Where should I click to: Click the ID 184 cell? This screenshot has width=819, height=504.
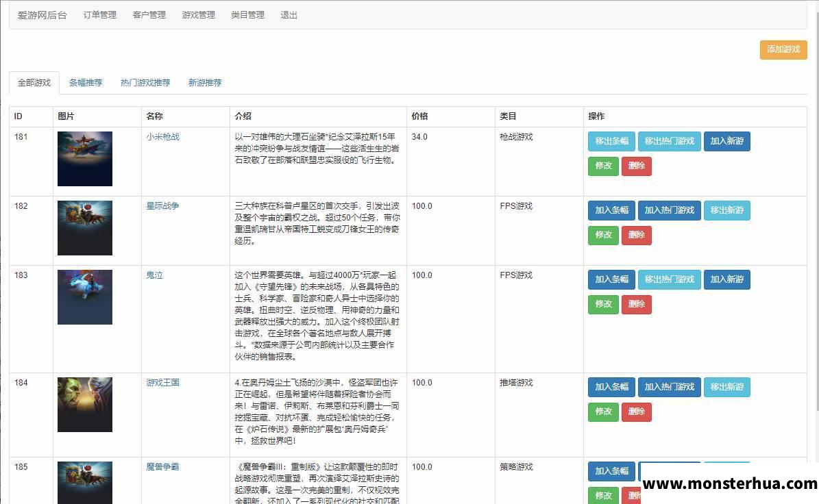31,415
